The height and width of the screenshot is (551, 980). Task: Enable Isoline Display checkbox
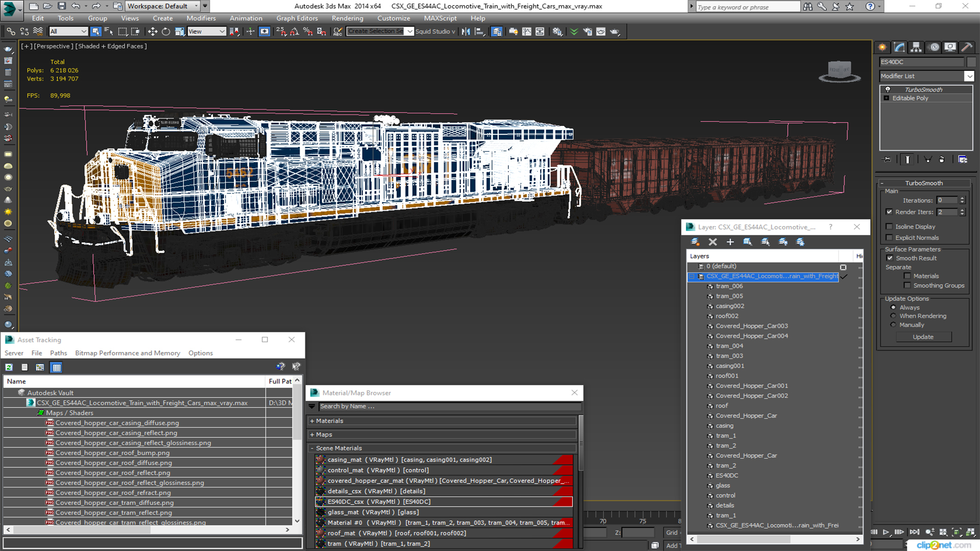(x=889, y=227)
